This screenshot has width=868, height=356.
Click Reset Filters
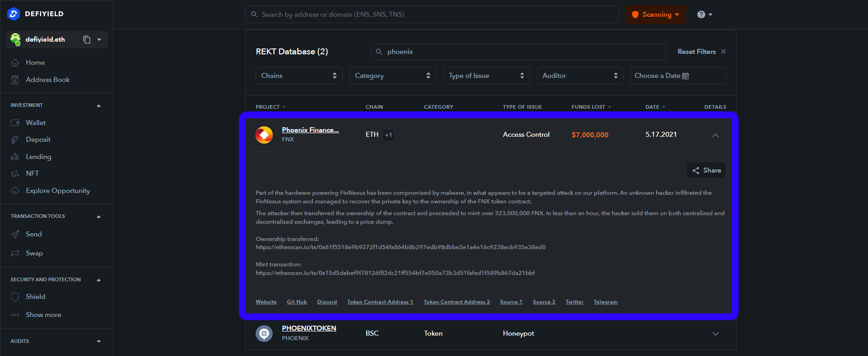[x=697, y=52]
